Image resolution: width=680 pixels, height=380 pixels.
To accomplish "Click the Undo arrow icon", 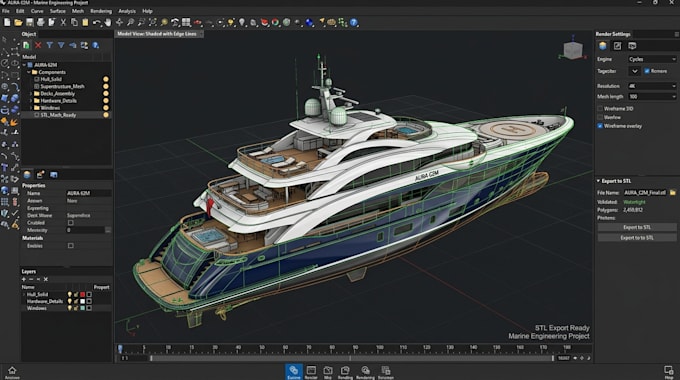I will [96, 23].
